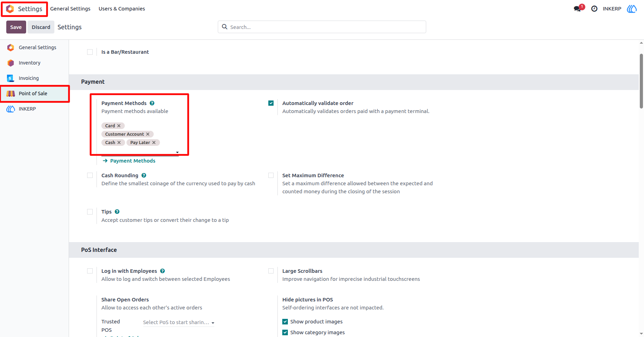Image resolution: width=644 pixels, height=337 pixels.
Task: Open the General Settings top menu
Action: click(70, 9)
